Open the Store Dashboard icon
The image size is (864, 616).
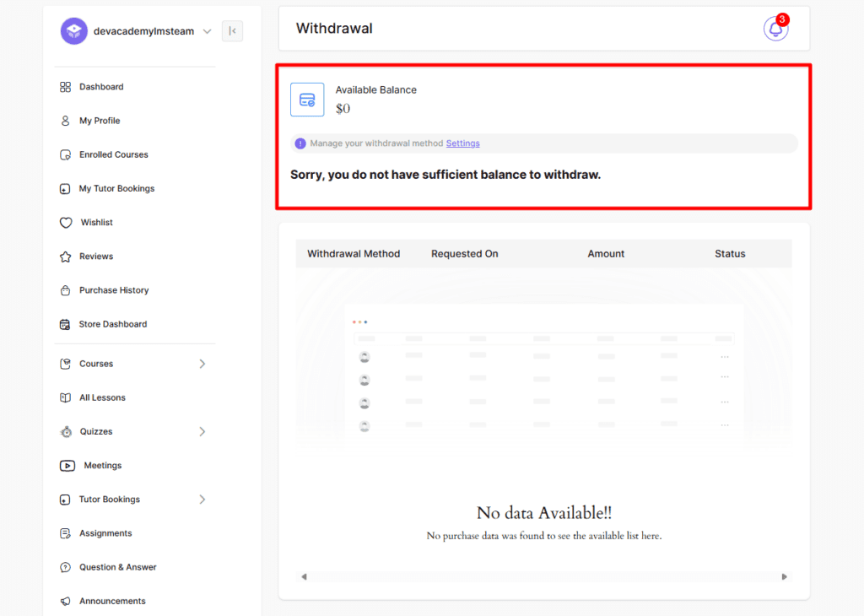(x=65, y=324)
